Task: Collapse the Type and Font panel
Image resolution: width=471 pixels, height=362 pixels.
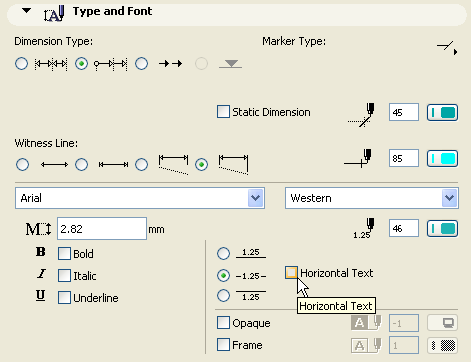Action: pos(26,11)
